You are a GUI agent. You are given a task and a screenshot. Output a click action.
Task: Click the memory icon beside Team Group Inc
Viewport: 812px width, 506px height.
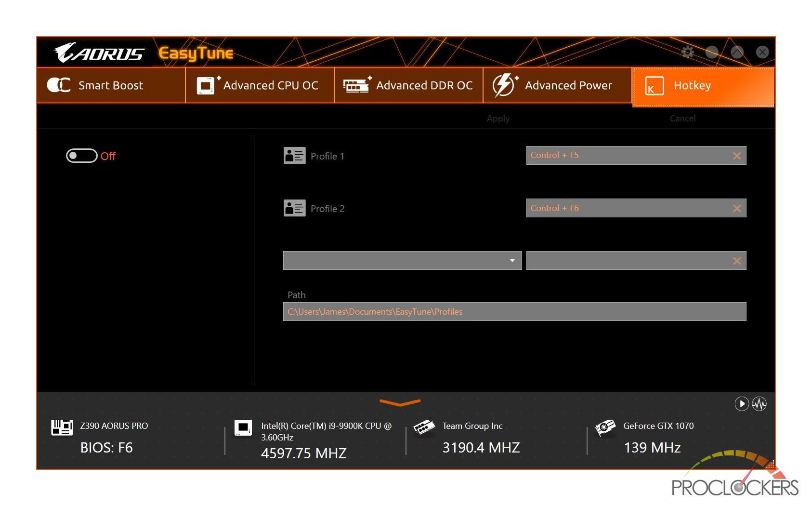424,427
